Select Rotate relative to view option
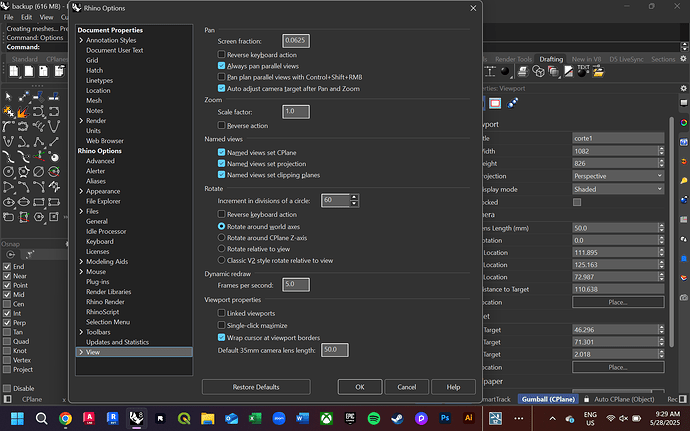Screen dimensions: 690x431 click(221, 249)
